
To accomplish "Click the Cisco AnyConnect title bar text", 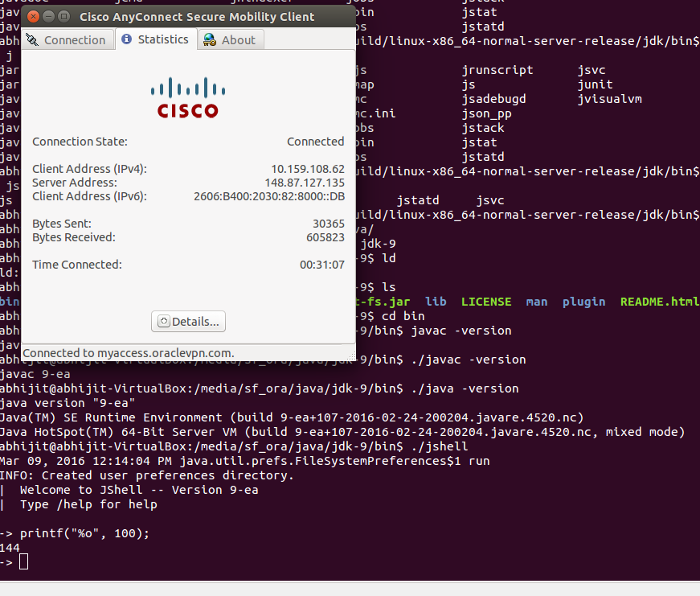I will click(x=198, y=16).
